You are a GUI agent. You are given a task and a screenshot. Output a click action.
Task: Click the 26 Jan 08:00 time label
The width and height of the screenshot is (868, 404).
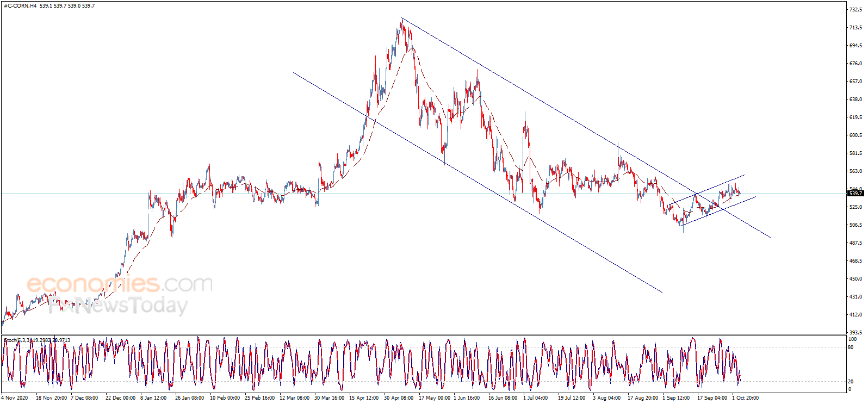(x=189, y=397)
